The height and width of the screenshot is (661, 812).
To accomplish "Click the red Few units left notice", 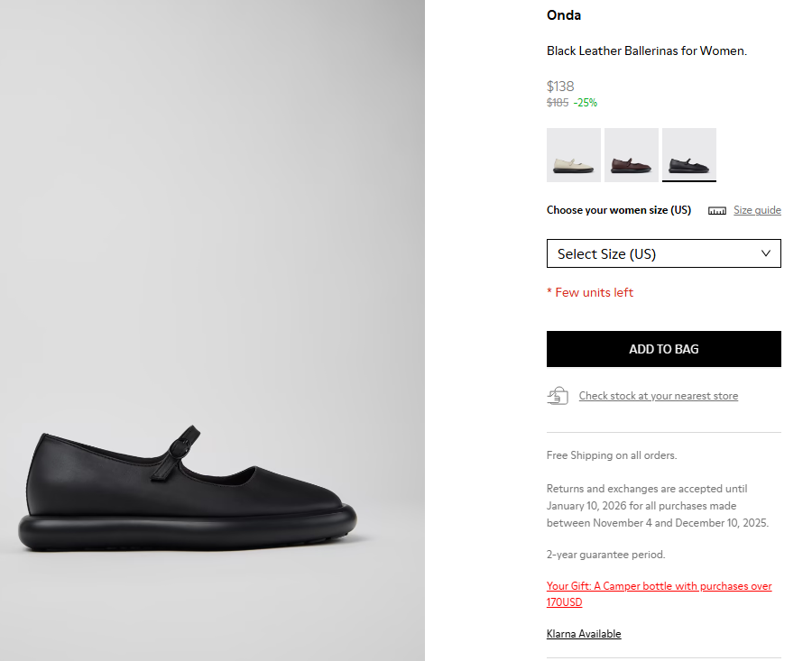I will click(x=590, y=292).
